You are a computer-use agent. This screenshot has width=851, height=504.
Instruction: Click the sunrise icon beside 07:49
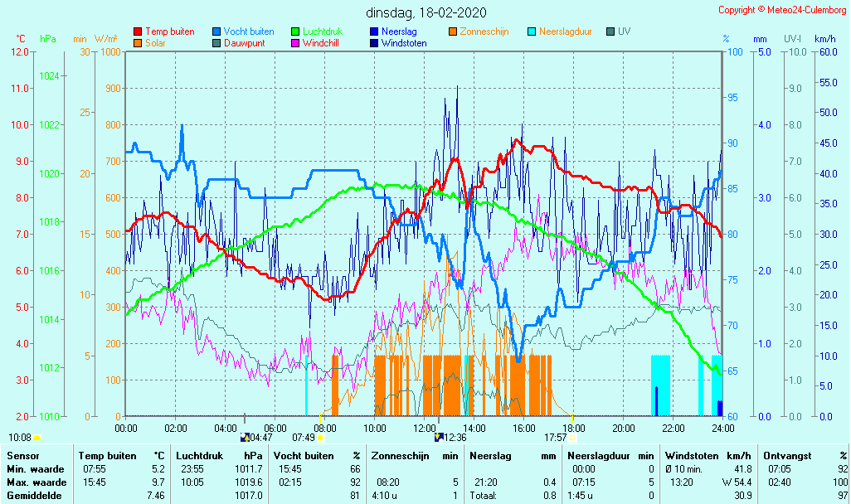(x=321, y=437)
